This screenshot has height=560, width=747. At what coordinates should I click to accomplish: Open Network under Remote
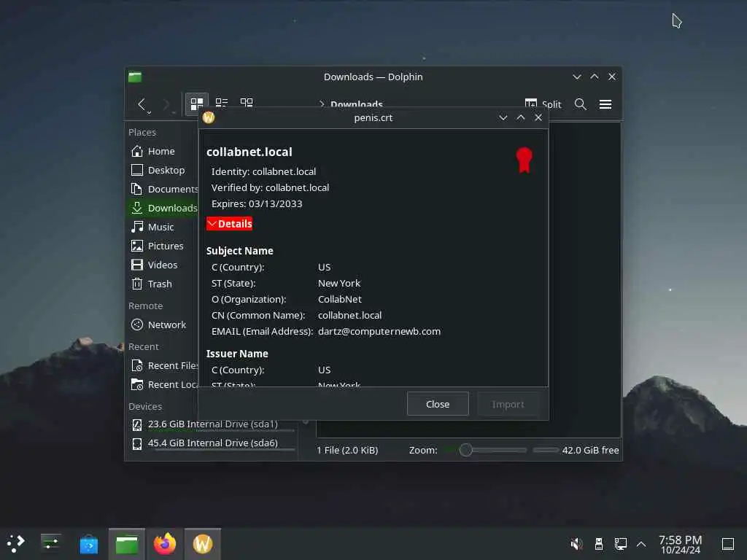pyautogui.click(x=163, y=324)
